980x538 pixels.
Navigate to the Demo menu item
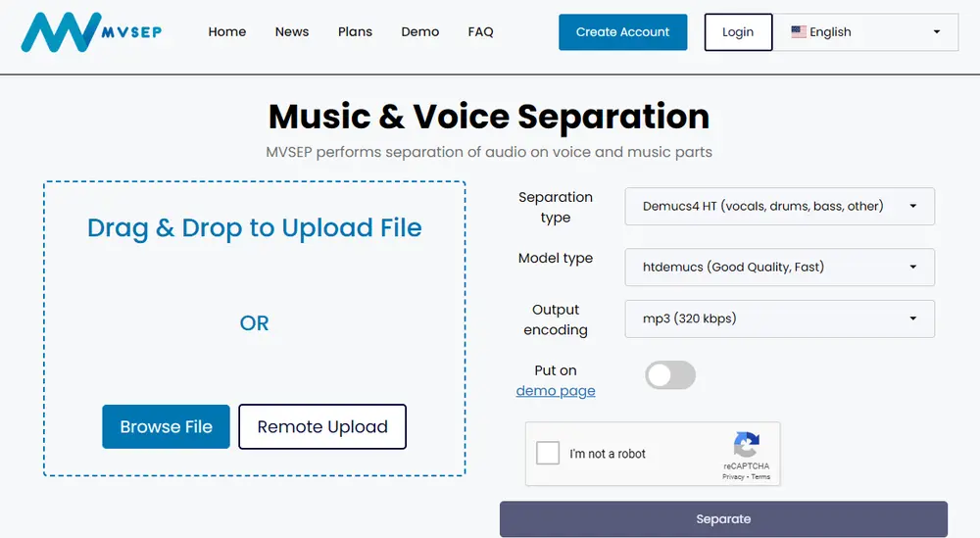(420, 32)
